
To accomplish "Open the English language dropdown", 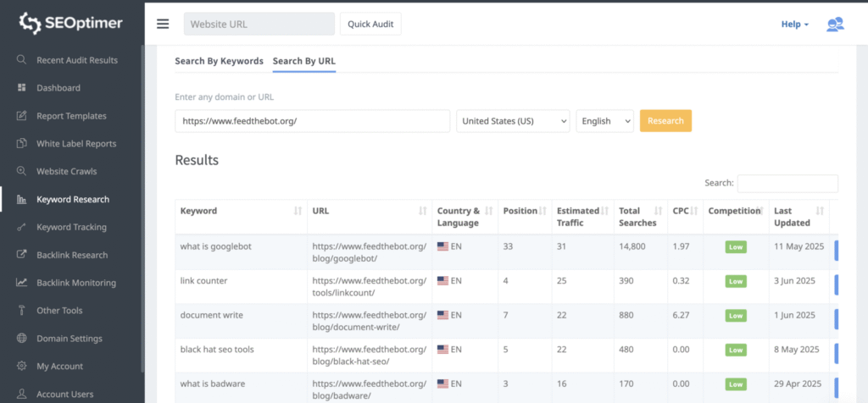I will click(x=604, y=121).
